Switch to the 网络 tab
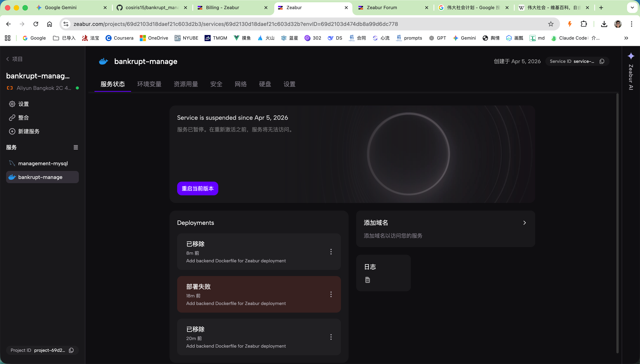The width and height of the screenshot is (640, 364). click(x=241, y=84)
